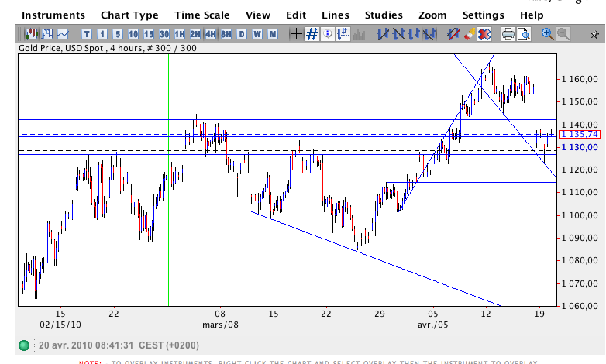Screen dimensions: 606x364
Task: Zoom in with the blue magnifier
Action: pyautogui.click(x=548, y=34)
